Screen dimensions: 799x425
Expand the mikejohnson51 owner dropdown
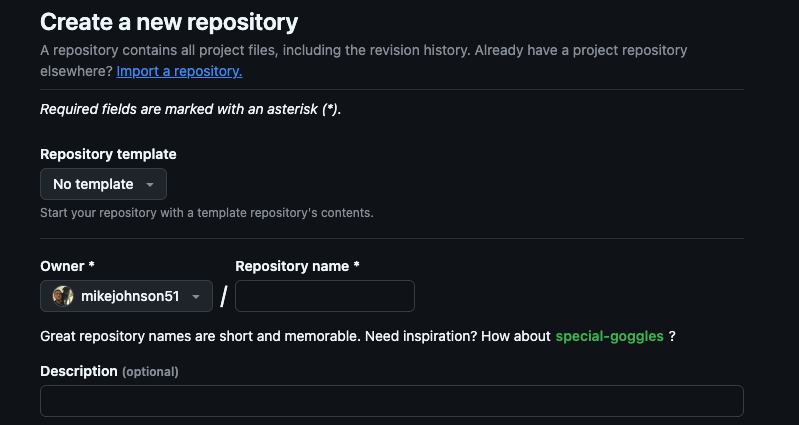coord(126,296)
